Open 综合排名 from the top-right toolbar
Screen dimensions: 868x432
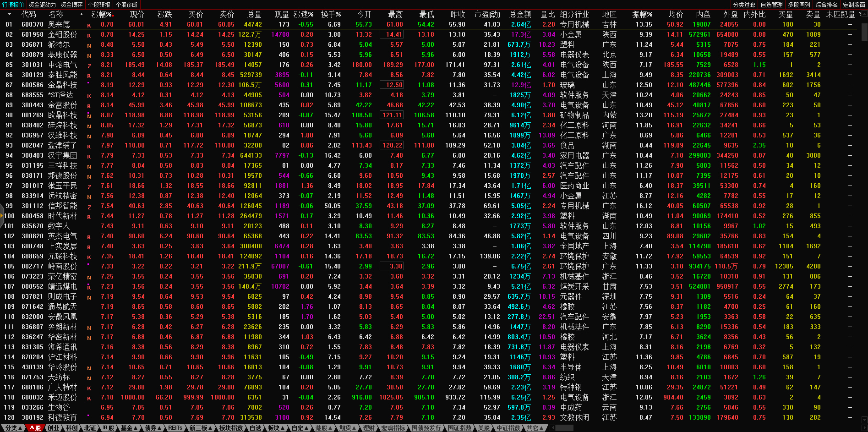(x=826, y=5)
